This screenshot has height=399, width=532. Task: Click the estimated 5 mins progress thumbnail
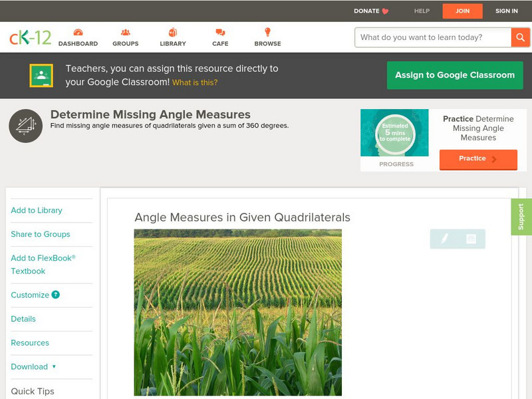[x=394, y=132]
